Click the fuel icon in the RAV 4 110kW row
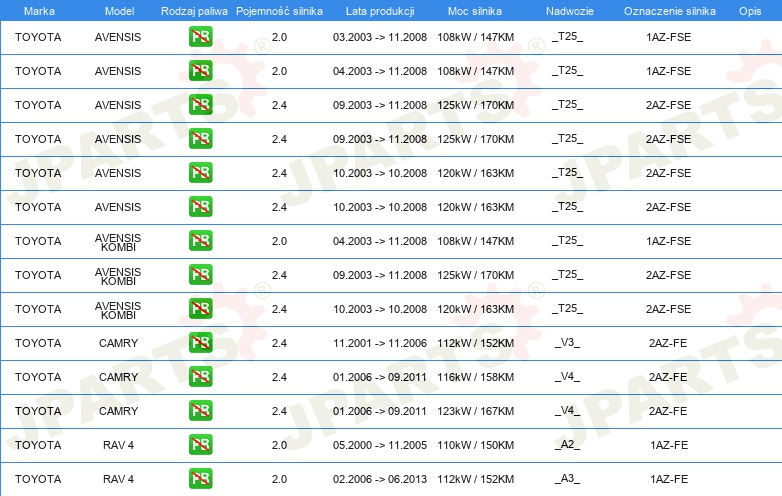Image resolution: width=782 pixels, height=496 pixels. [x=200, y=445]
